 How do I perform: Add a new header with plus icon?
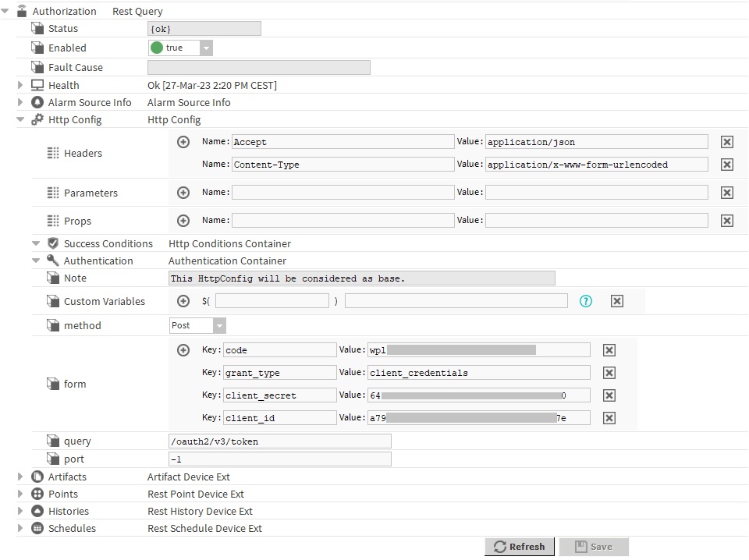(x=183, y=142)
